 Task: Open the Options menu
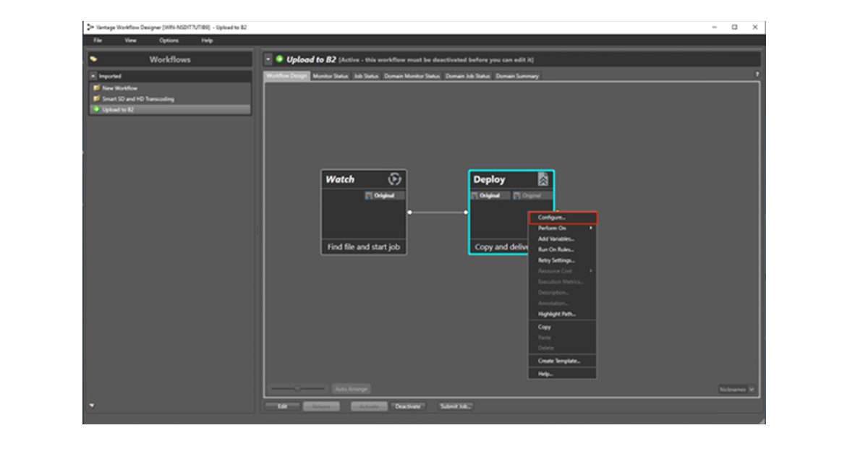click(169, 40)
